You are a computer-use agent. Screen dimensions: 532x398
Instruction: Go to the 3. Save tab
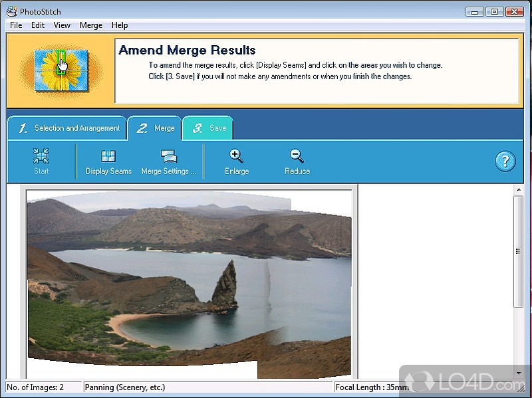(x=208, y=128)
